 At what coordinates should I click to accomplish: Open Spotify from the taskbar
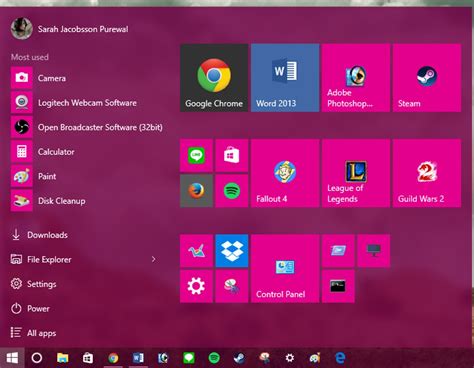click(x=214, y=358)
